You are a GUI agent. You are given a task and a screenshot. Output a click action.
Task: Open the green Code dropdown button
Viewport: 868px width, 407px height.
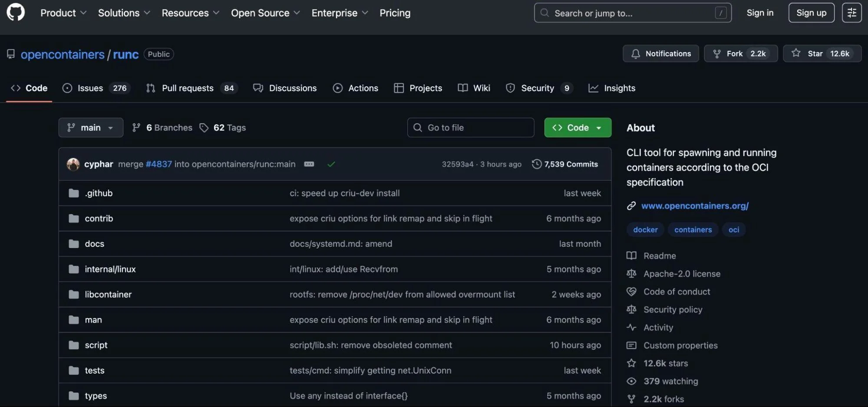click(x=578, y=127)
